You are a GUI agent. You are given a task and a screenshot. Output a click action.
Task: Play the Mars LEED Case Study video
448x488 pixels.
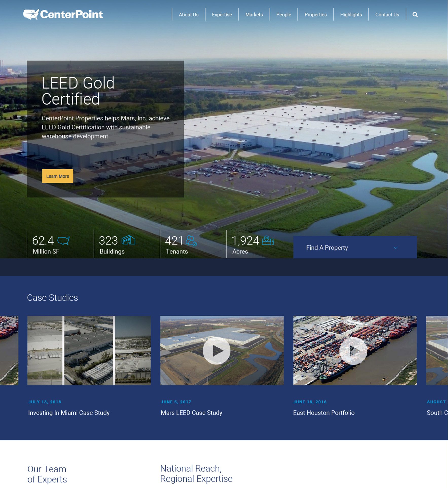click(217, 351)
